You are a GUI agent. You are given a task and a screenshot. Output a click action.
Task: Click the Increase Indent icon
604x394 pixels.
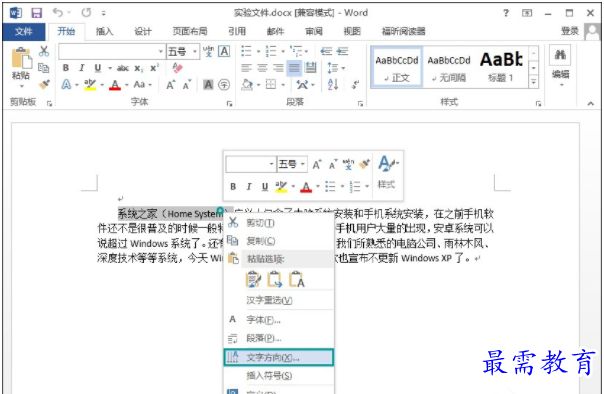click(342, 51)
